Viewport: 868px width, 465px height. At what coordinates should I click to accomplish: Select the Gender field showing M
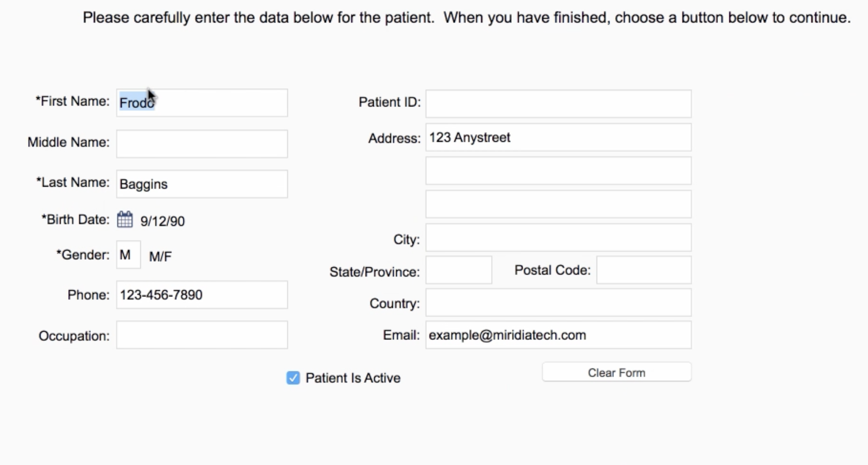[x=129, y=255]
